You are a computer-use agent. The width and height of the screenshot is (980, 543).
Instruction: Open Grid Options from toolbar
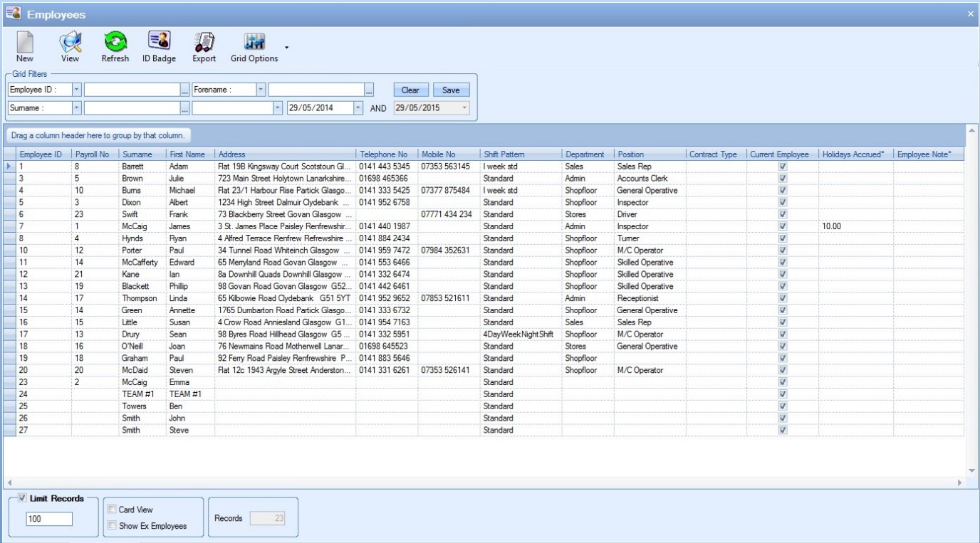(x=254, y=43)
